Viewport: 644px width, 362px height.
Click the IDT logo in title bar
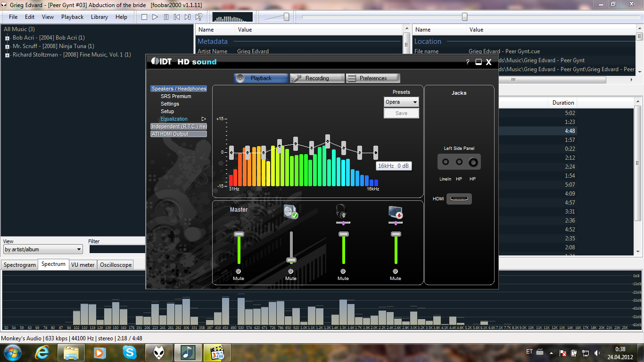tap(161, 62)
